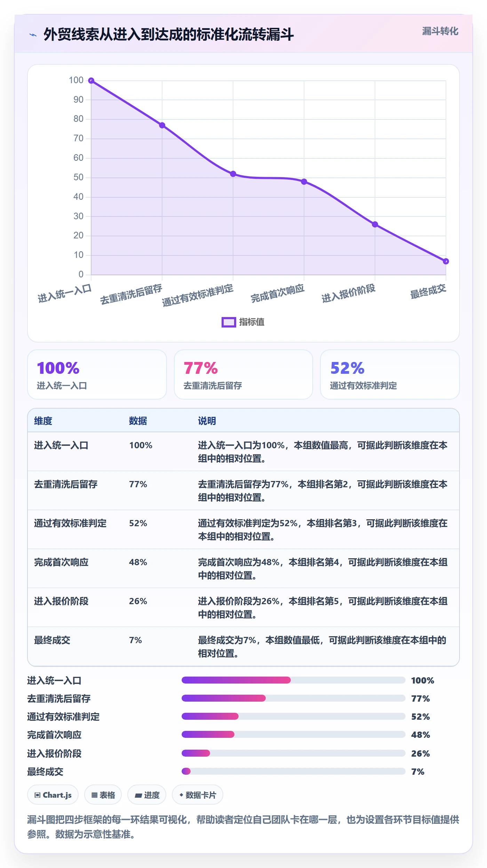The image size is (487, 868).
Task: Toggle the 指标值 legend swatch
Action: pyautogui.click(x=229, y=322)
